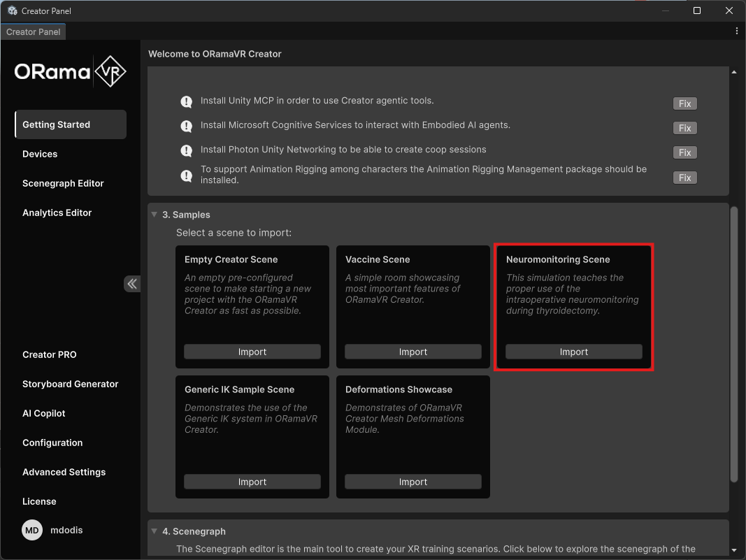
Task: Open the kebab options menu of the Creator Panel tab
Action: pos(736,31)
